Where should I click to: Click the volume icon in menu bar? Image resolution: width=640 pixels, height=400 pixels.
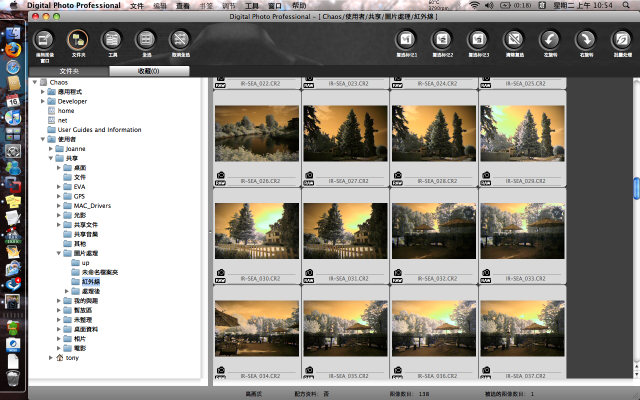pos(489,5)
